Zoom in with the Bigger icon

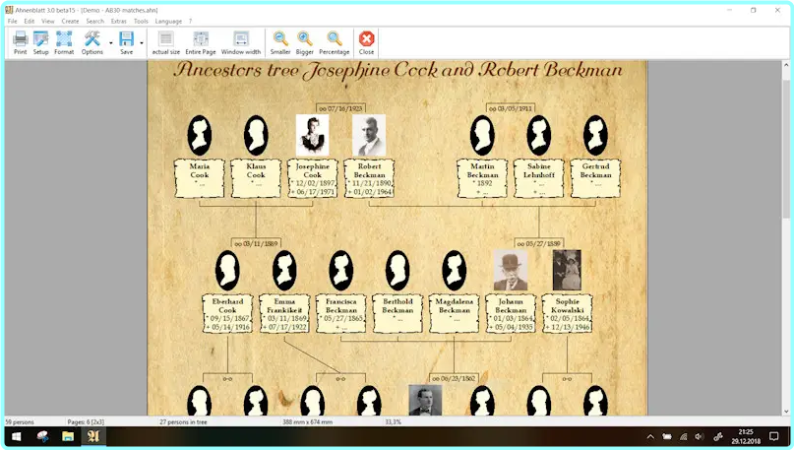305,40
